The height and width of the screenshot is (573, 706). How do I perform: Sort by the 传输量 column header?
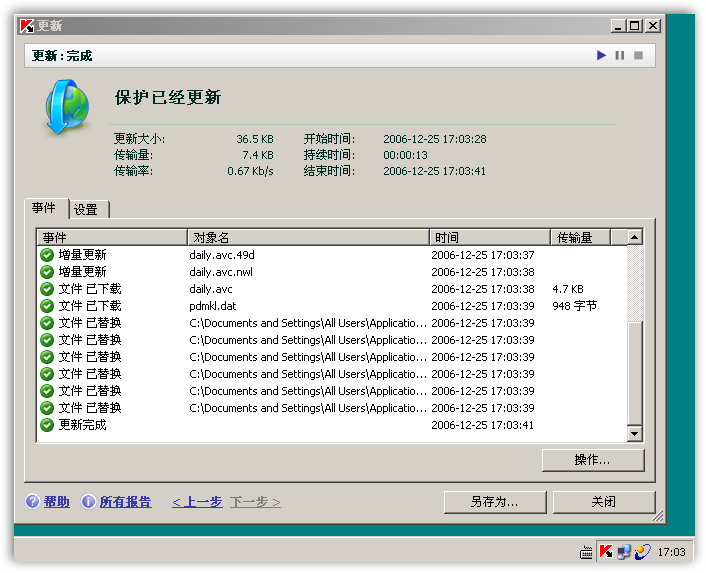580,237
